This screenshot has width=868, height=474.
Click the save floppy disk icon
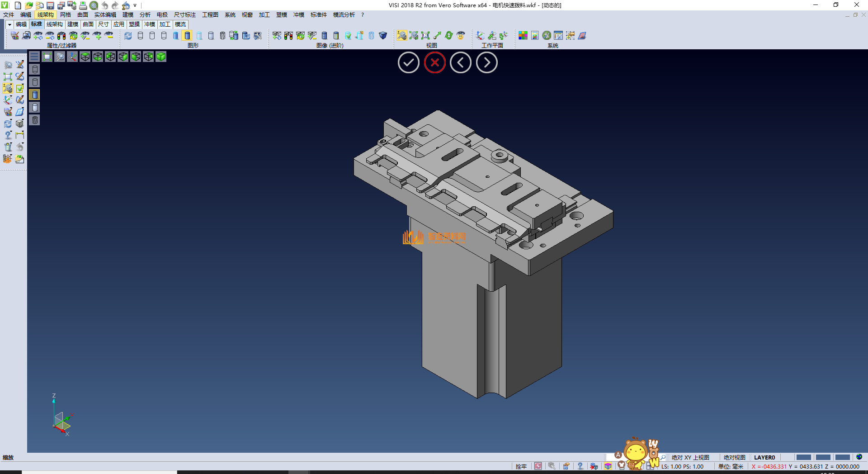tap(50, 6)
